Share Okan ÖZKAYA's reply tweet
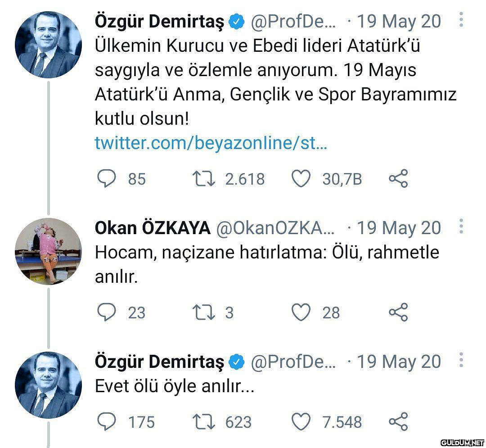 pyautogui.click(x=398, y=312)
